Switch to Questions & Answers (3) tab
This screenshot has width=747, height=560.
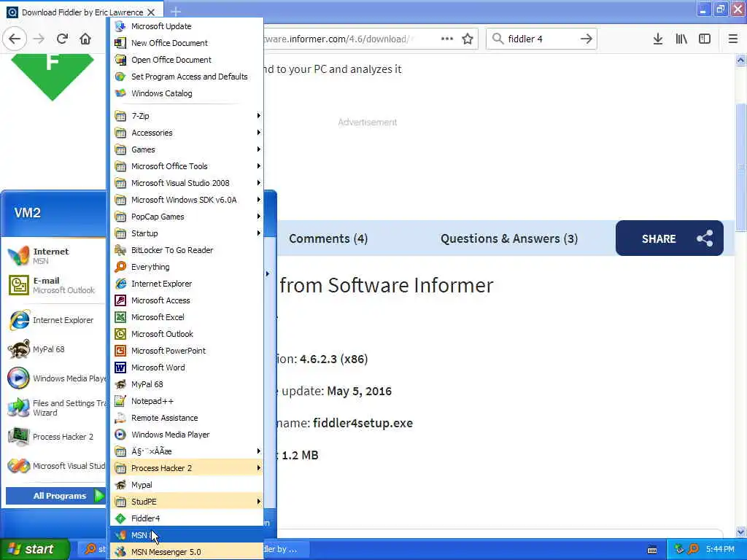[x=508, y=238]
